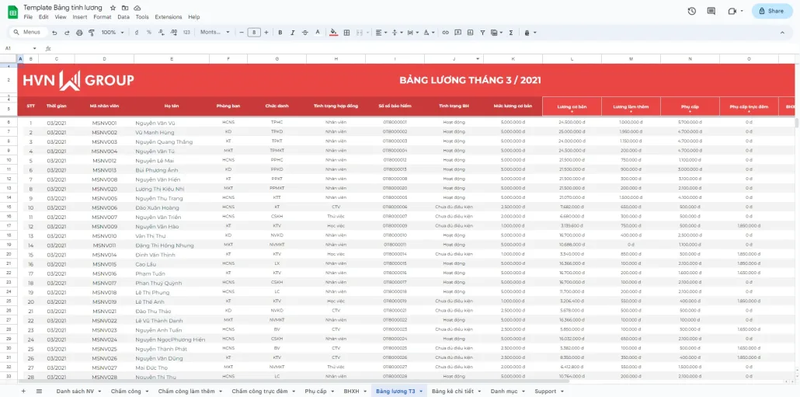The height and width of the screenshot is (397, 800).
Task: Switch to Chấm công sheet tab
Action: point(128,391)
